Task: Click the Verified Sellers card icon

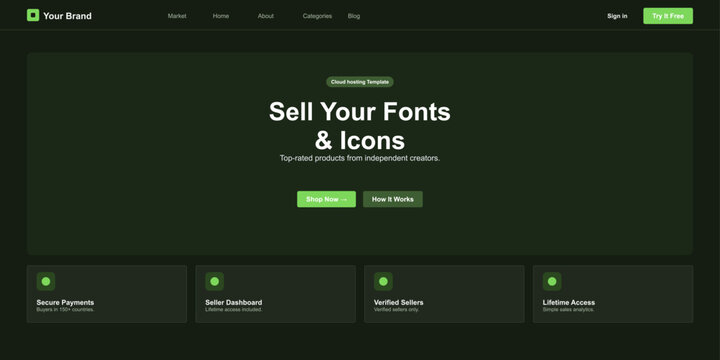Action: tap(383, 281)
